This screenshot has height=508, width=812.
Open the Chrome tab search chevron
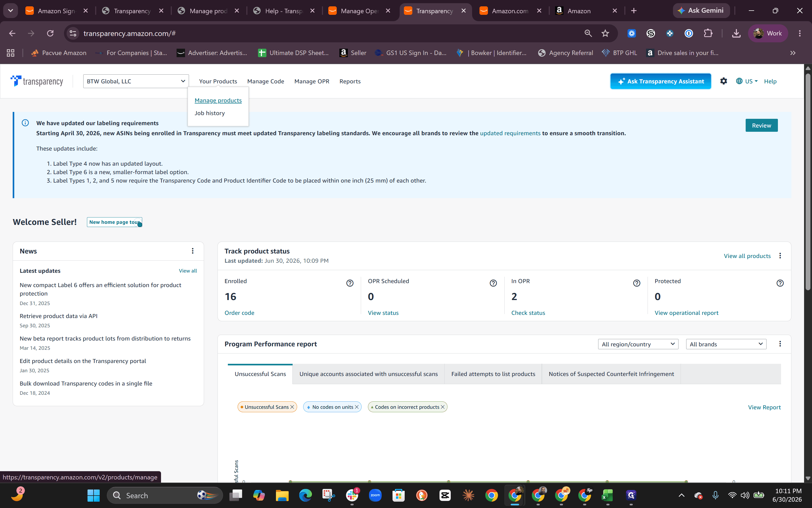10,11
